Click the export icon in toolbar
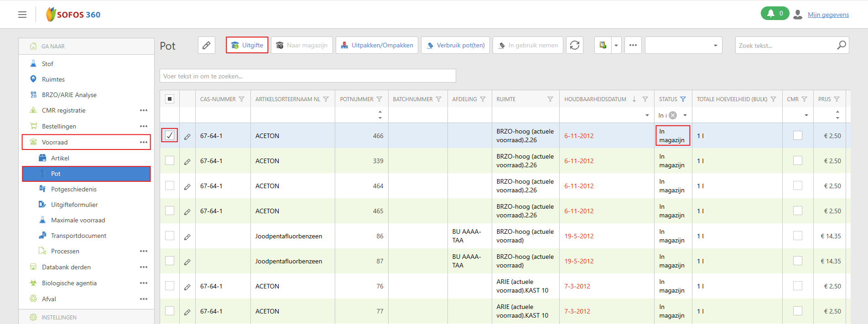This screenshot has height=324, width=868. tap(603, 45)
